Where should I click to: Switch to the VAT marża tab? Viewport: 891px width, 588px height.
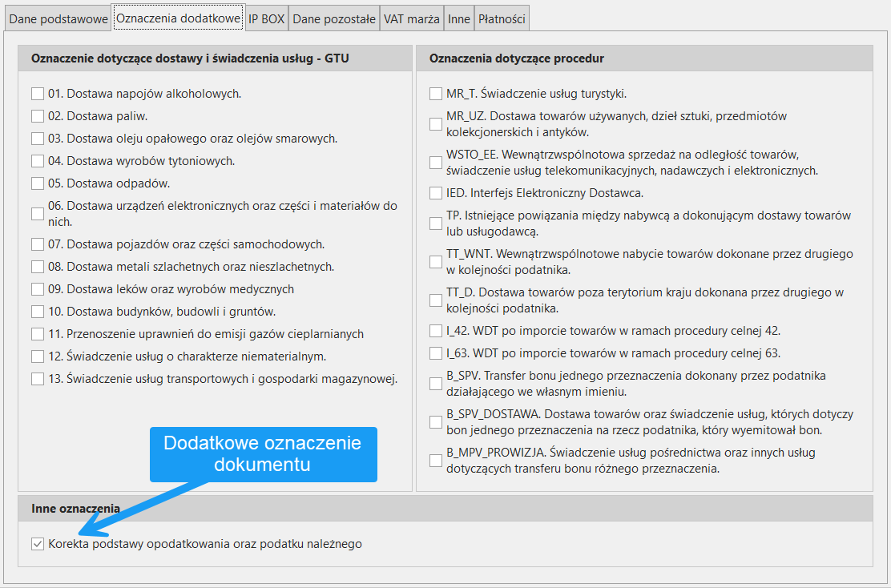coord(411,19)
